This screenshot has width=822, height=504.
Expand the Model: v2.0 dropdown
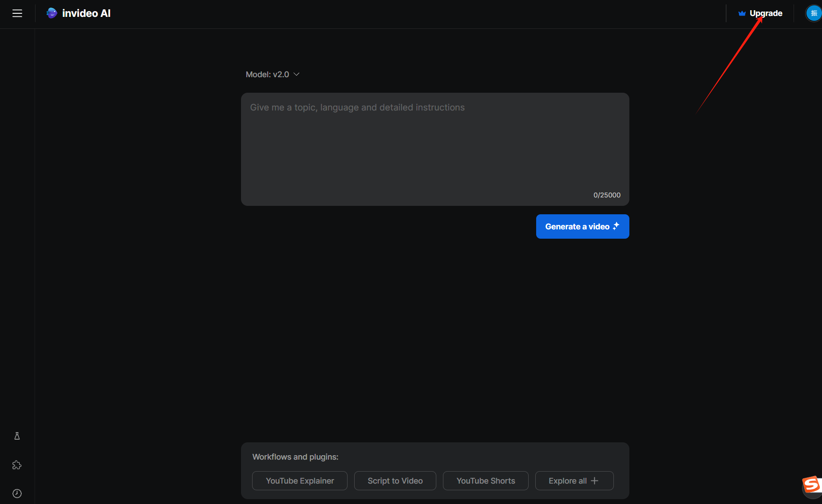coord(273,75)
